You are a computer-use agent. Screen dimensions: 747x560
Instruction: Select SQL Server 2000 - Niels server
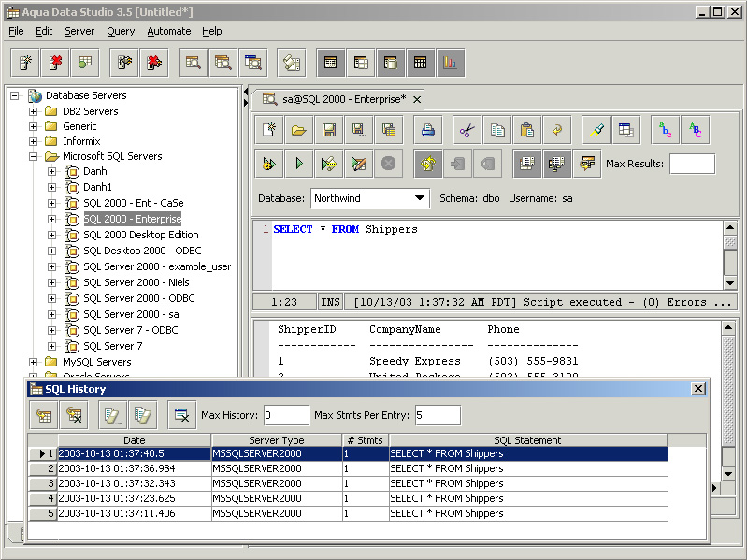click(x=136, y=282)
